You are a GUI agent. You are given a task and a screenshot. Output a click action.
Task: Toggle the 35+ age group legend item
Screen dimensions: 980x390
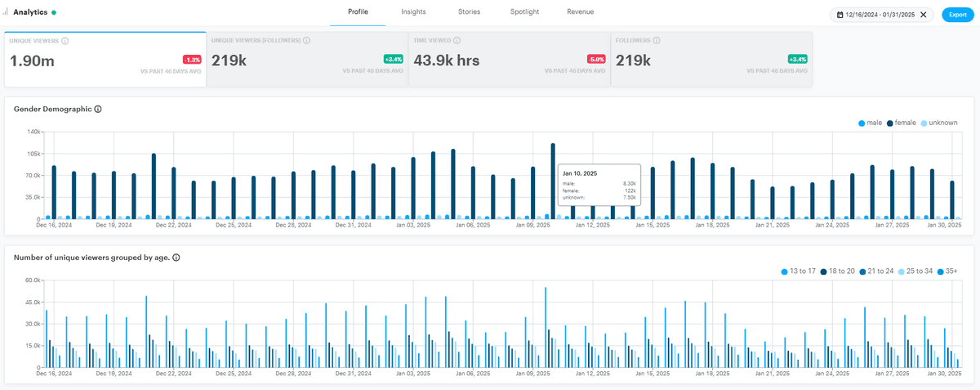tap(947, 271)
